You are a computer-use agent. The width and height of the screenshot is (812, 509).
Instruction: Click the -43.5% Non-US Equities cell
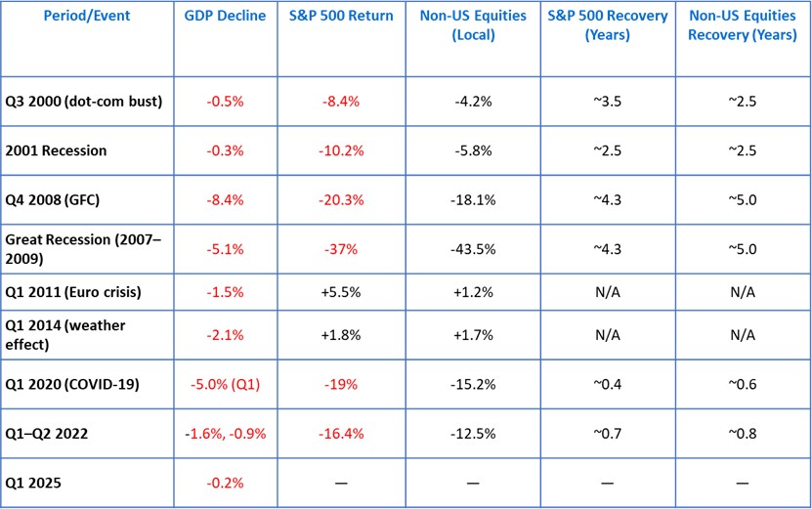473,248
